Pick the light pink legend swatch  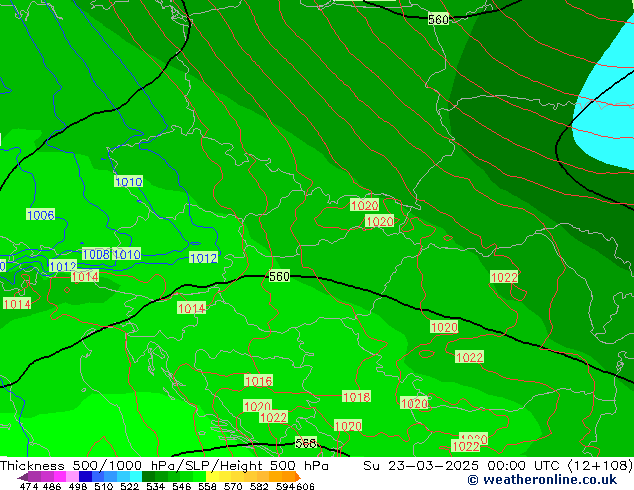click(x=72, y=476)
